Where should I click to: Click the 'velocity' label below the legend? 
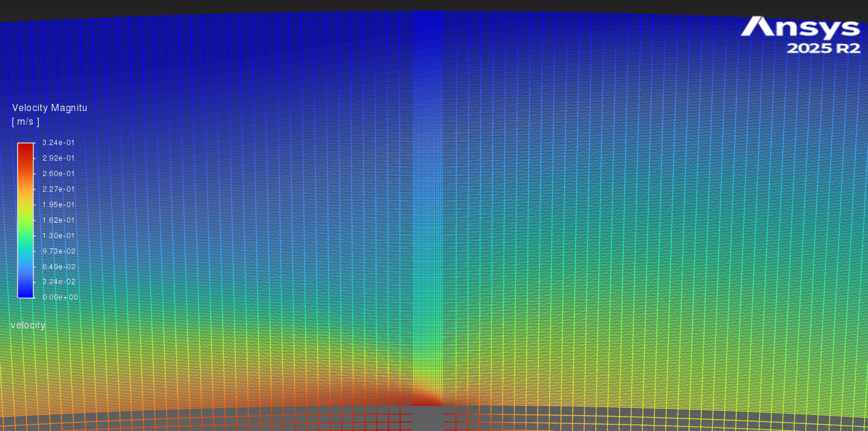tap(28, 325)
